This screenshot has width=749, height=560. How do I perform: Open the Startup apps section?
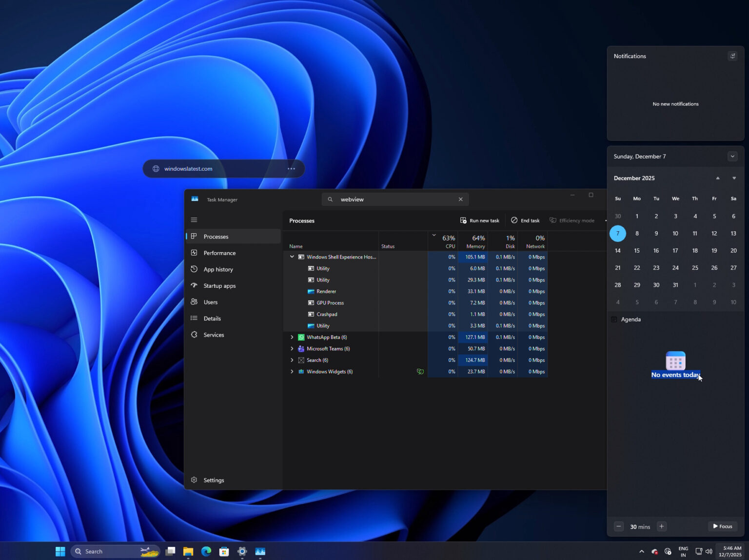[x=219, y=285]
